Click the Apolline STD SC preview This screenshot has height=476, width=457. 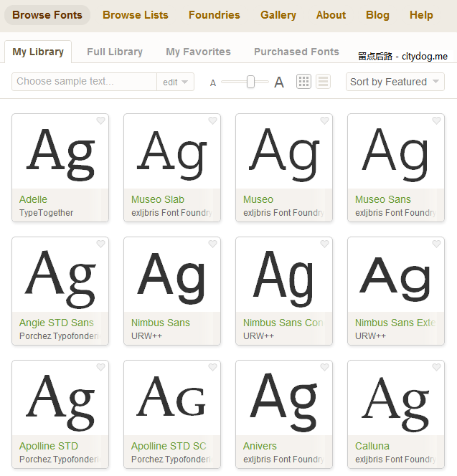tap(171, 396)
